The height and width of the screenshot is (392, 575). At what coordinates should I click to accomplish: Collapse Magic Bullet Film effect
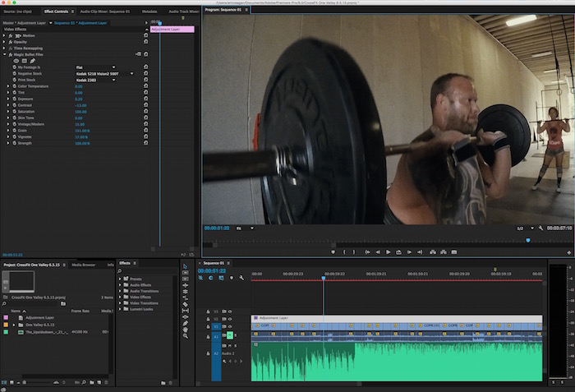[x=4, y=54]
